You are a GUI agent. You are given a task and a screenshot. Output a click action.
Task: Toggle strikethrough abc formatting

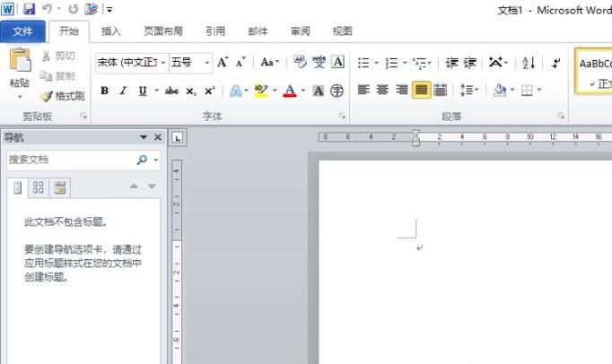pos(171,91)
